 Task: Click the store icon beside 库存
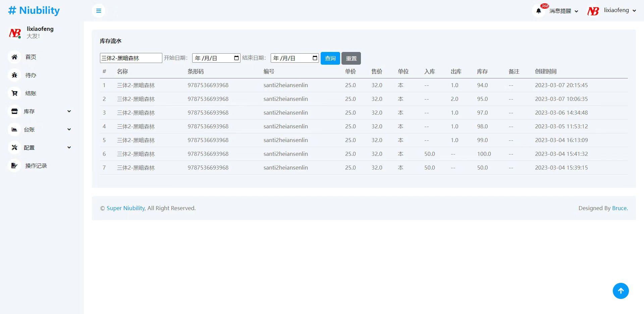click(x=14, y=111)
